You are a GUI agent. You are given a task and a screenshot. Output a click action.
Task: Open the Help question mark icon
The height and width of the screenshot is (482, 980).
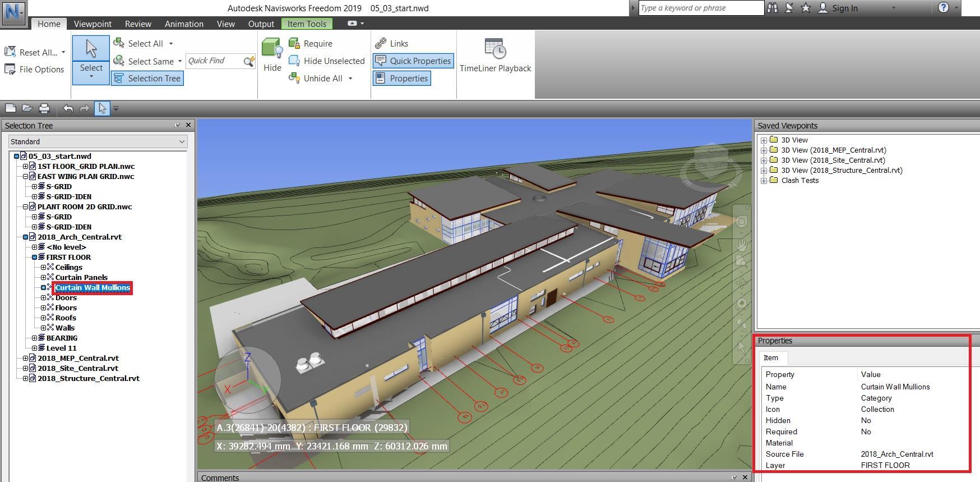pyautogui.click(x=943, y=8)
